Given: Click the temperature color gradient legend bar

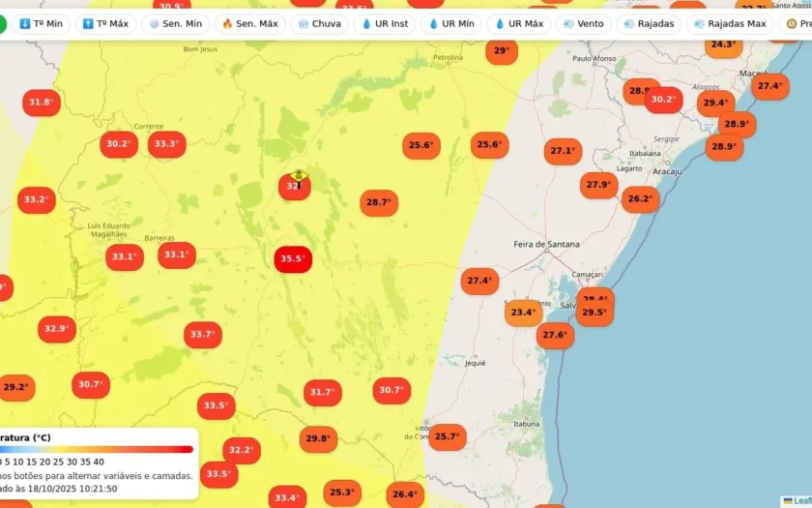Looking at the screenshot, I should 97,449.
